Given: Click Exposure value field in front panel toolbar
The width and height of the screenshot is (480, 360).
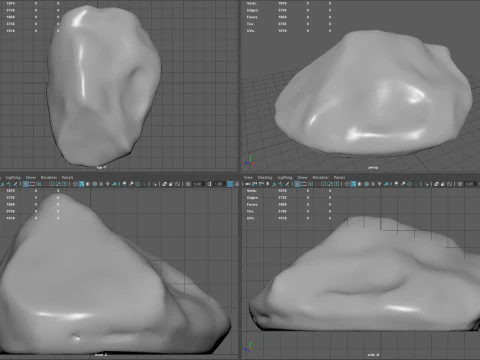Looking at the screenshot, I should tap(198, 184).
